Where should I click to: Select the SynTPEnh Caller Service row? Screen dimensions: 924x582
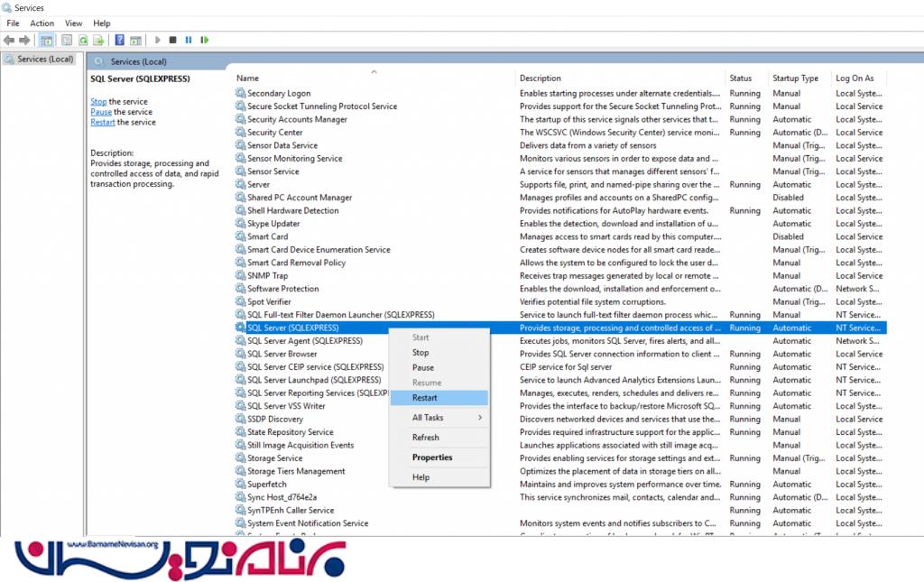point(559,510)
